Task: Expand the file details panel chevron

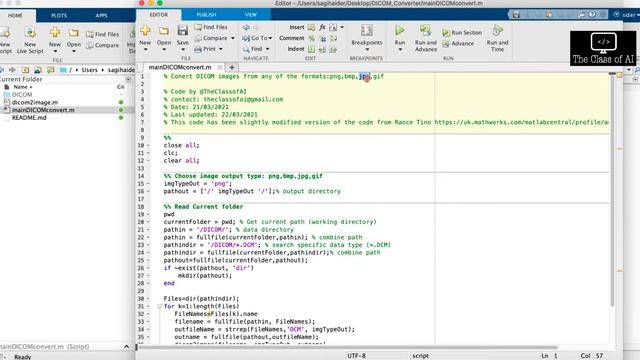Action: (x=127, y=347)
